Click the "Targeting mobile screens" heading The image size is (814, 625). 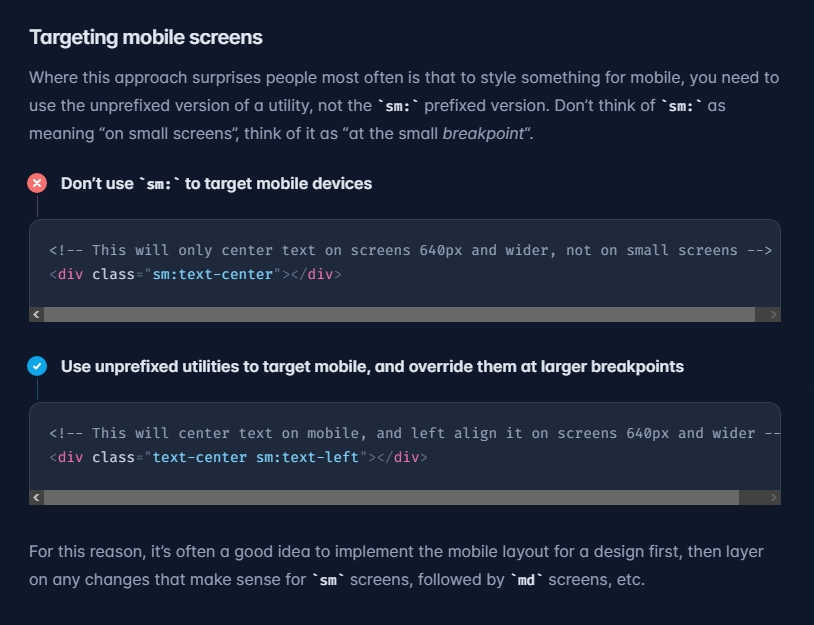(x=146, y=38)
